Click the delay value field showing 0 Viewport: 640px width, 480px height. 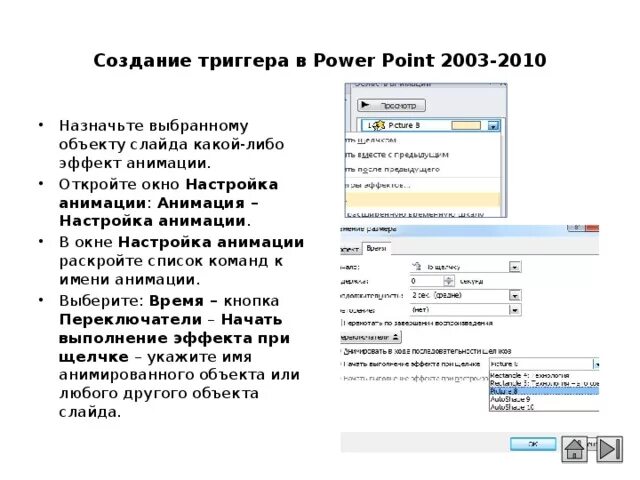tap(426, 281)
